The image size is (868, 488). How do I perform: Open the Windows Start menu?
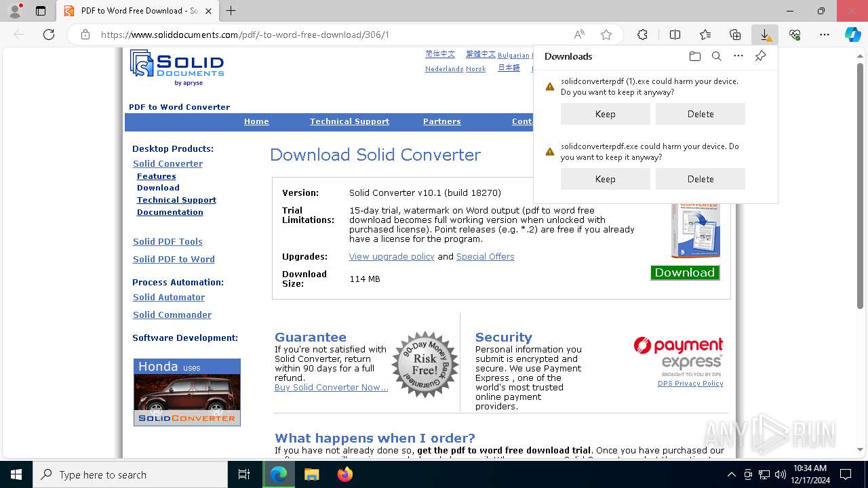(16, 474)
